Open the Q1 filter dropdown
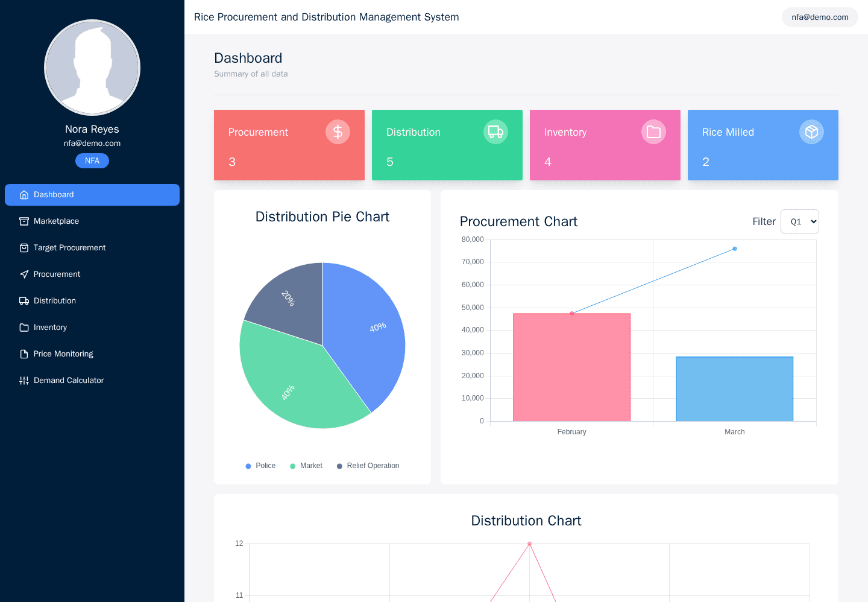Image resolution: width=868 pixels, height=602 pixels. (800, 221)
